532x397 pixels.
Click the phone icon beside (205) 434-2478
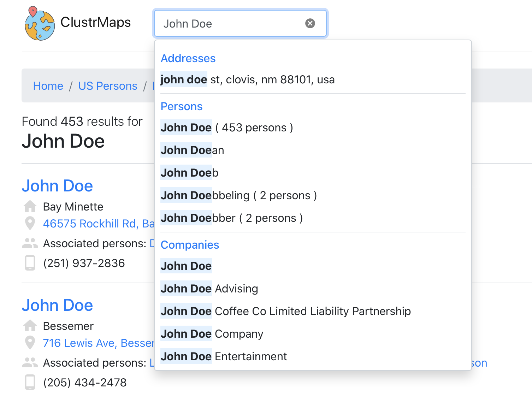(30, 383)
